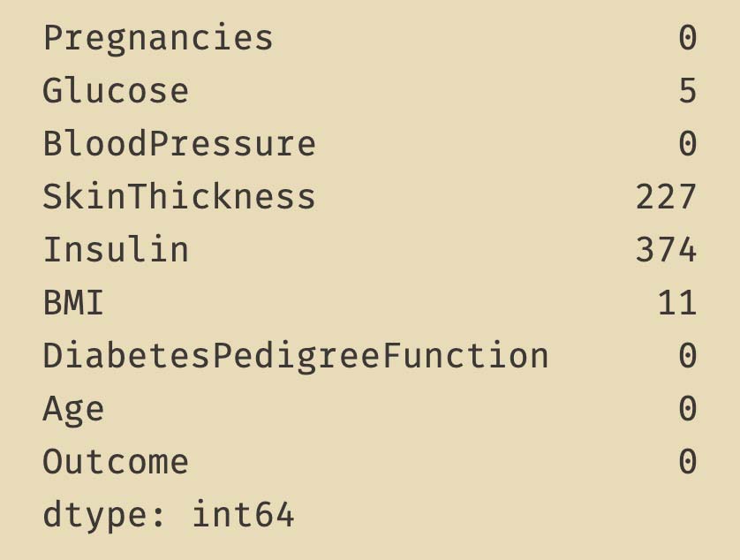Click the BloodPressure label text
This screenshot has height=560, width=740.
[x=179, y=144]
